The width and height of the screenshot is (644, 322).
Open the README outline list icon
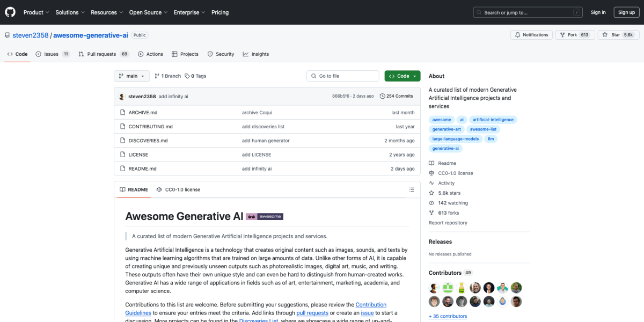412,189
